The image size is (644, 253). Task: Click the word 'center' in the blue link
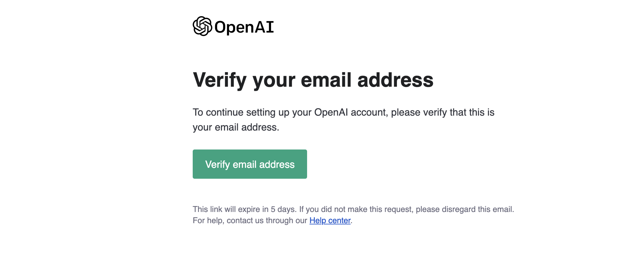click(x=339, y=220)
